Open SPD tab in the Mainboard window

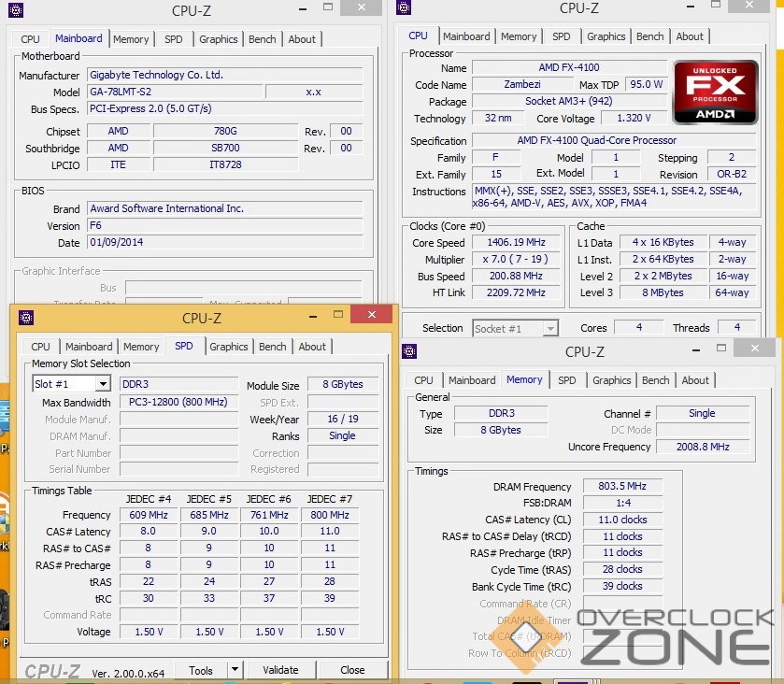[x=174, y=39]
